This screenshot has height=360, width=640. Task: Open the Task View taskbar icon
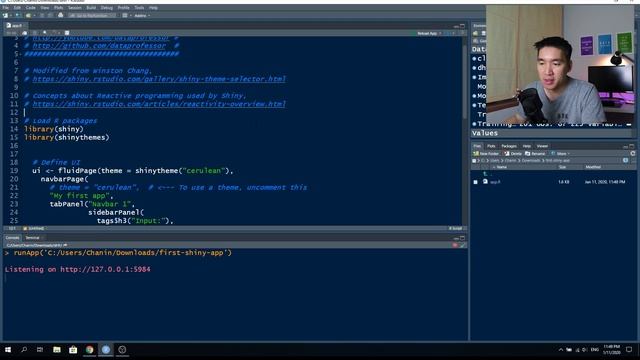[40, 350]
